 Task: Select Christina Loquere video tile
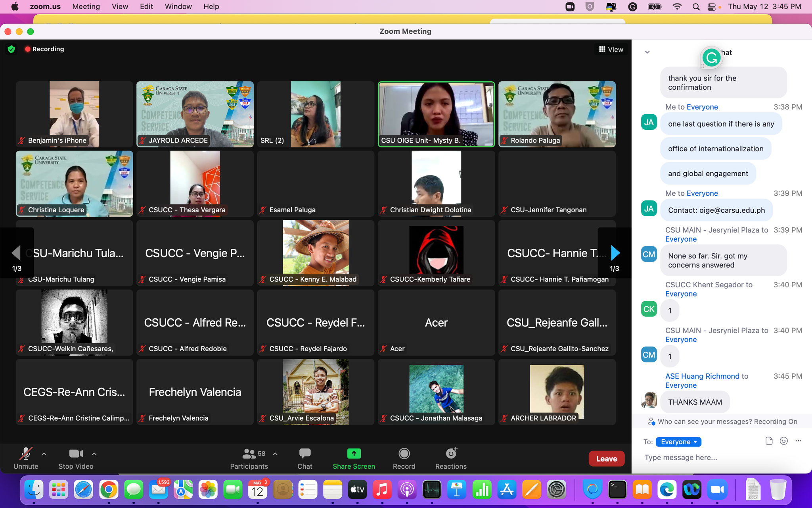pos(74,184)
